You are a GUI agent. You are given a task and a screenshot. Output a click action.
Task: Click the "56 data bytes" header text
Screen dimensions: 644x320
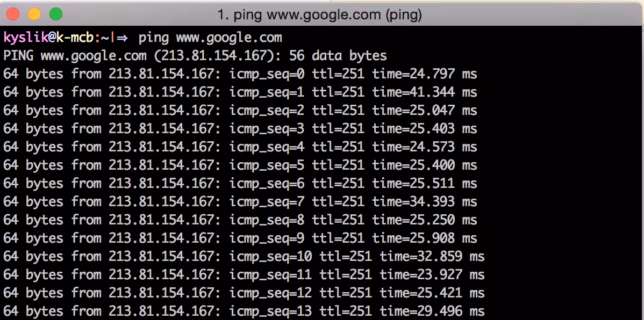click(338, 56)
